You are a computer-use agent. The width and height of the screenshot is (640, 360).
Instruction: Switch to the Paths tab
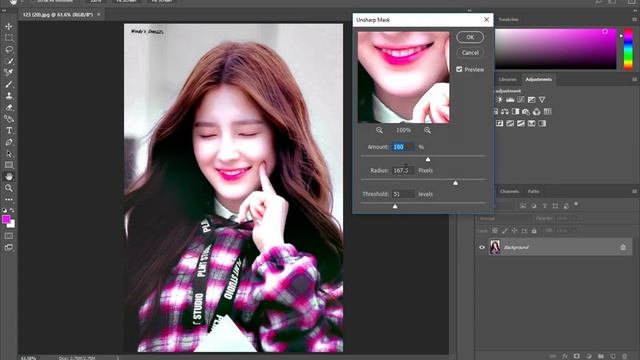533,191
